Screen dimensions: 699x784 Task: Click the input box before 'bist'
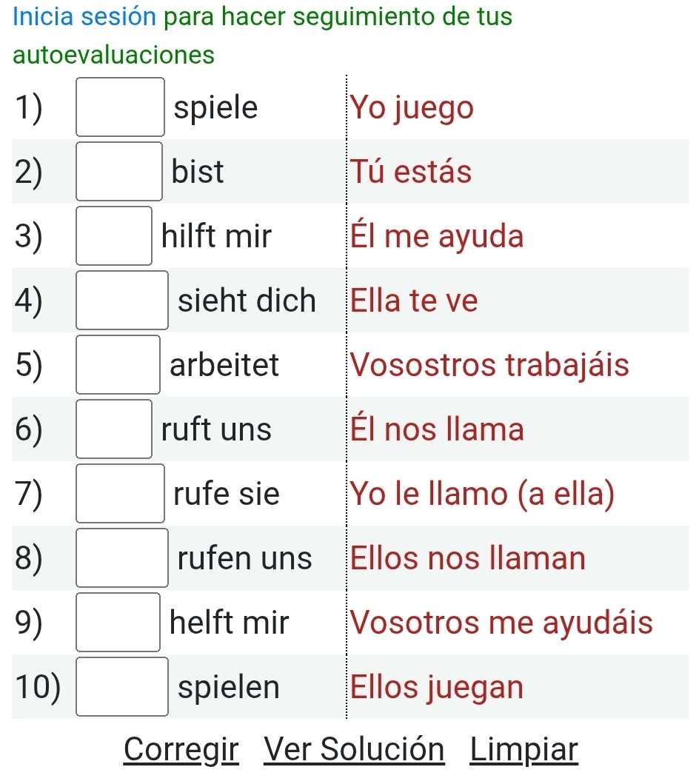(119, 172)
